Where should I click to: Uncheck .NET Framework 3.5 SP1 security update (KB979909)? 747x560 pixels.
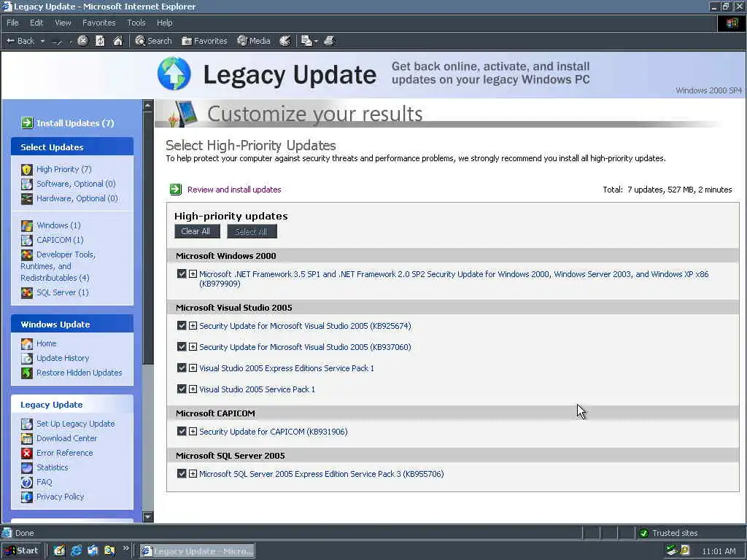(x=182, y=274)
